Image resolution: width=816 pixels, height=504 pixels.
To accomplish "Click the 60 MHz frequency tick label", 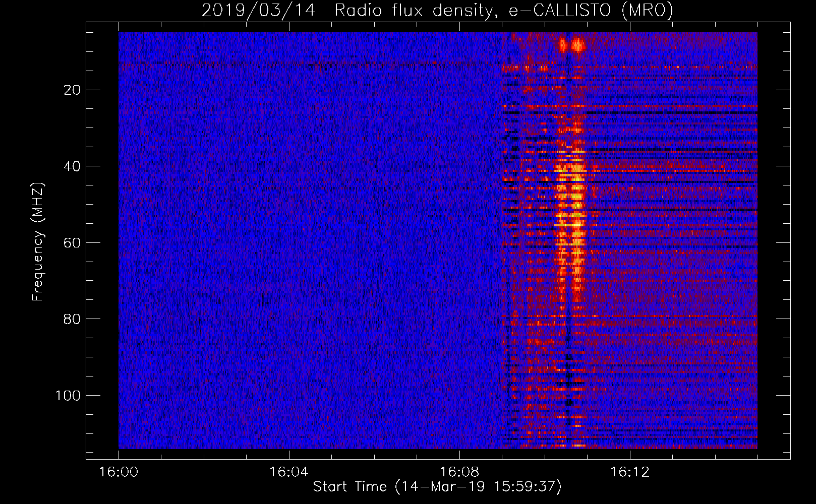I will click(73, 243).
